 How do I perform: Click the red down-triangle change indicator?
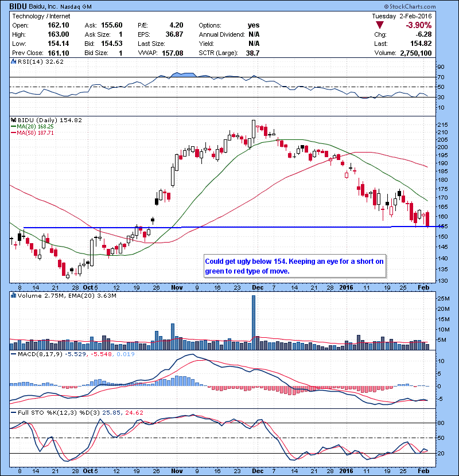click(379, 25)
